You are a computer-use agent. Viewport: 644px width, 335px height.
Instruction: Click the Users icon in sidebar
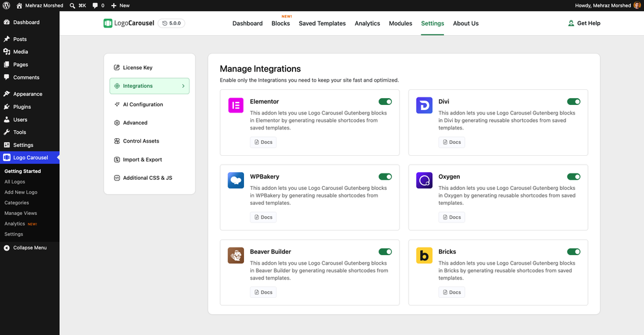coord(6,119)
